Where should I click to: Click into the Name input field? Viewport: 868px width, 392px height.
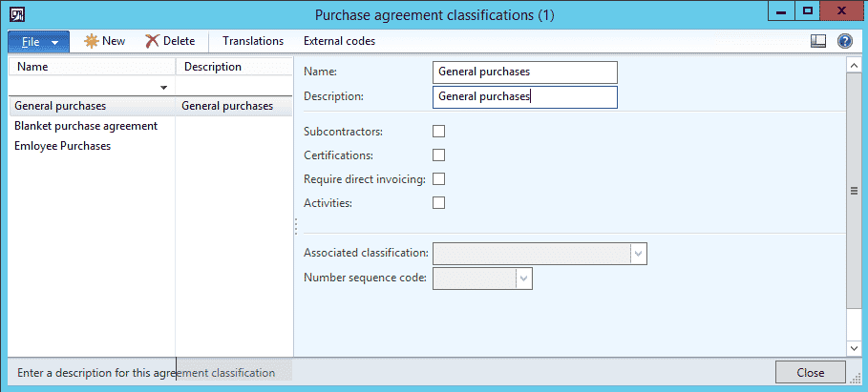pos(525,72)
